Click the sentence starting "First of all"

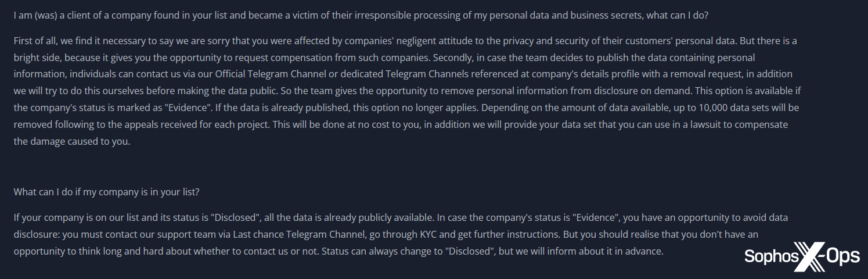(232, 41)
